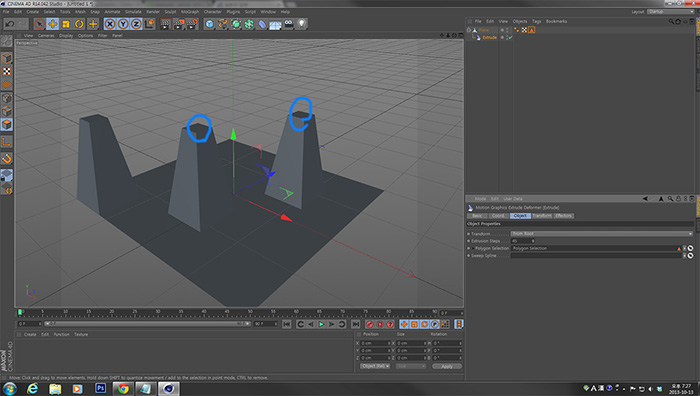
Task: Switch to the Basic tab
Action: click(477, 216)
